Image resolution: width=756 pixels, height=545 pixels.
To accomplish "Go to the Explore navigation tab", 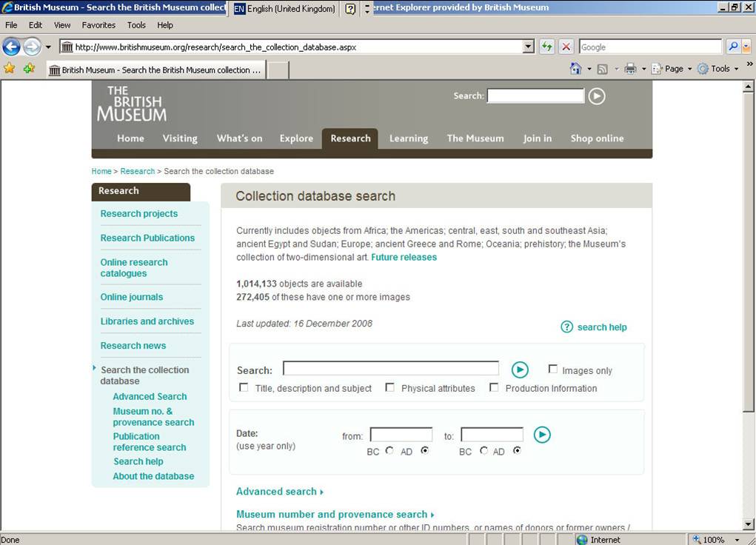I will (296, 138).
